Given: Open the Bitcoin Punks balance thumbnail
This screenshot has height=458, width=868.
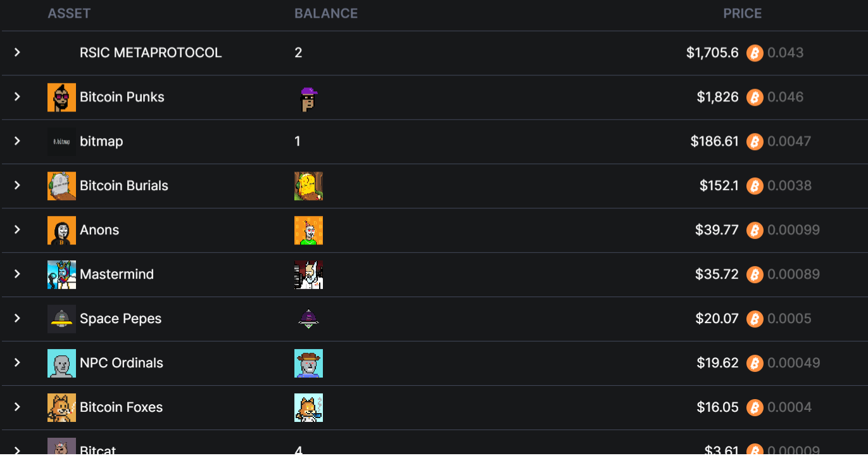Looking at the screenshot, I should tap(308, 99).
